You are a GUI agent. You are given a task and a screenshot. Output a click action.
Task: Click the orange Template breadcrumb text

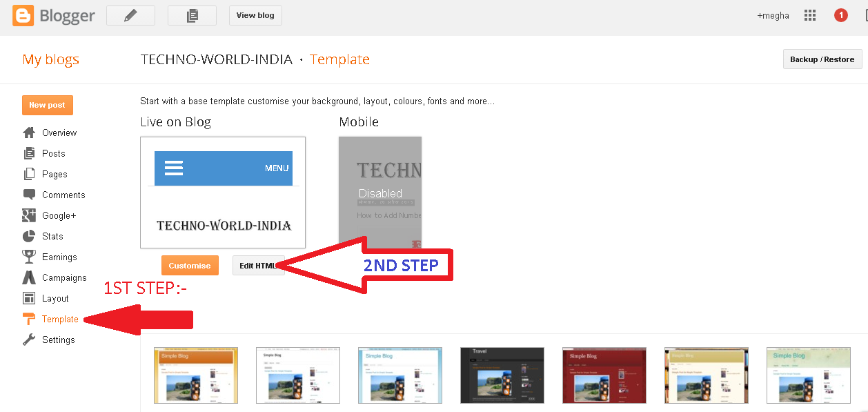tap(339, 59)
